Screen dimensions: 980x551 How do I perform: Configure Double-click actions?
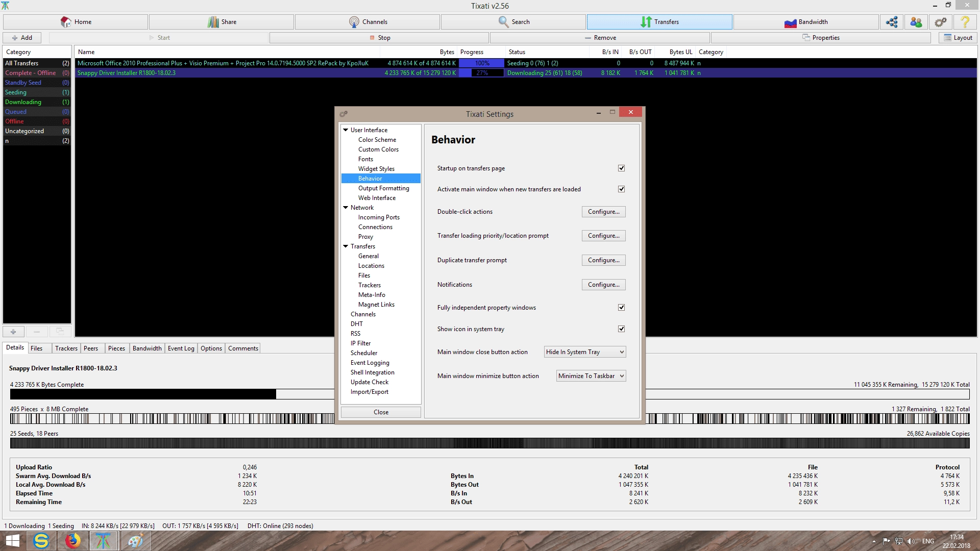[x=604, y=211]
